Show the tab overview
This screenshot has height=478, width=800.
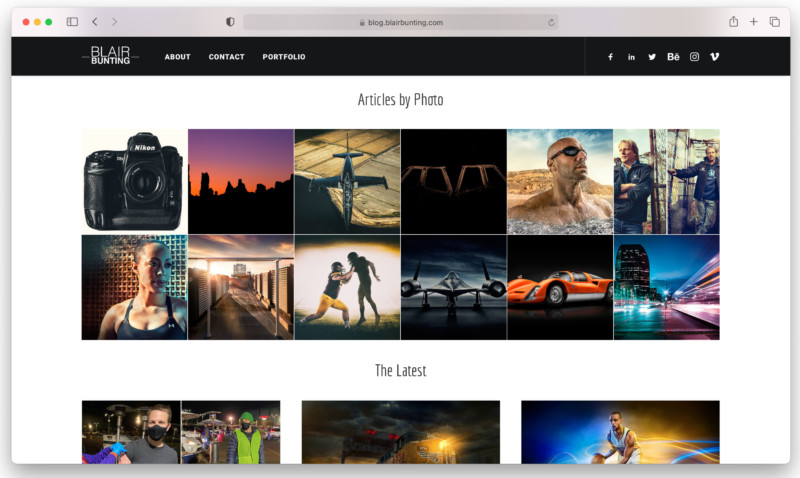click(775, 22)
